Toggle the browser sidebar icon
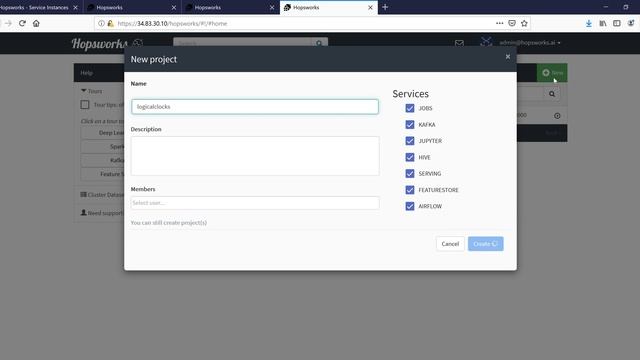The image size is (640, 360). click(x=617, y=23)
